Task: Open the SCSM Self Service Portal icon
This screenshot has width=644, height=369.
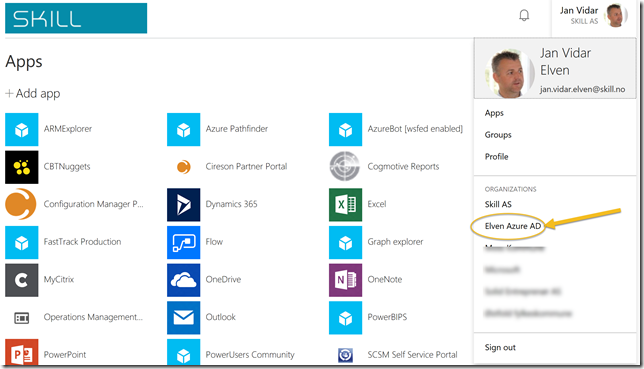Action: [345, 355]
